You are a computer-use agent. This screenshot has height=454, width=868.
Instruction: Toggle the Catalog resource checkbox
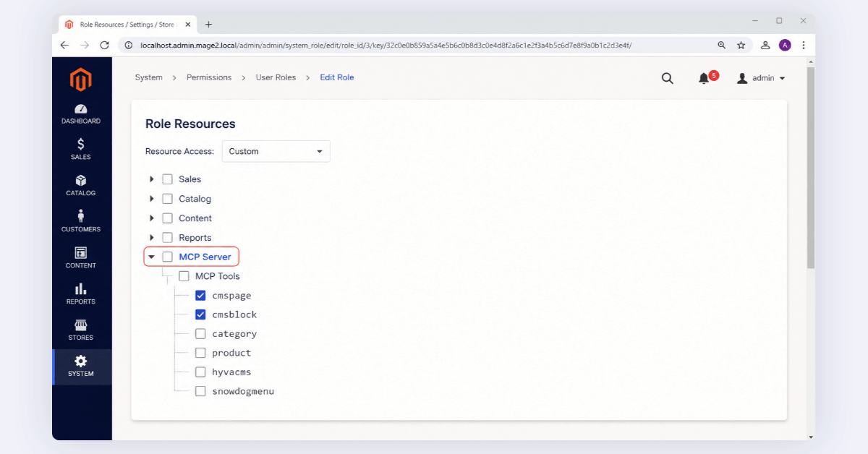coord(167,199)
